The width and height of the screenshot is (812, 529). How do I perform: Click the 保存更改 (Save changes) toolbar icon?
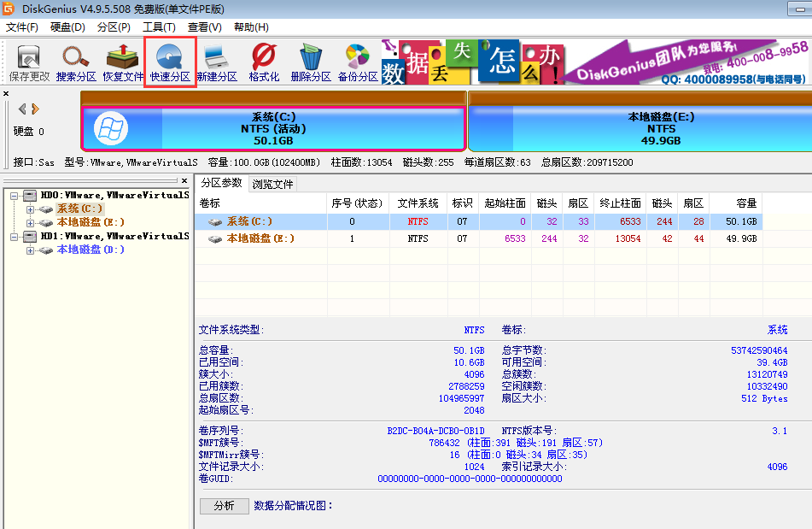[x=29, y=62]
